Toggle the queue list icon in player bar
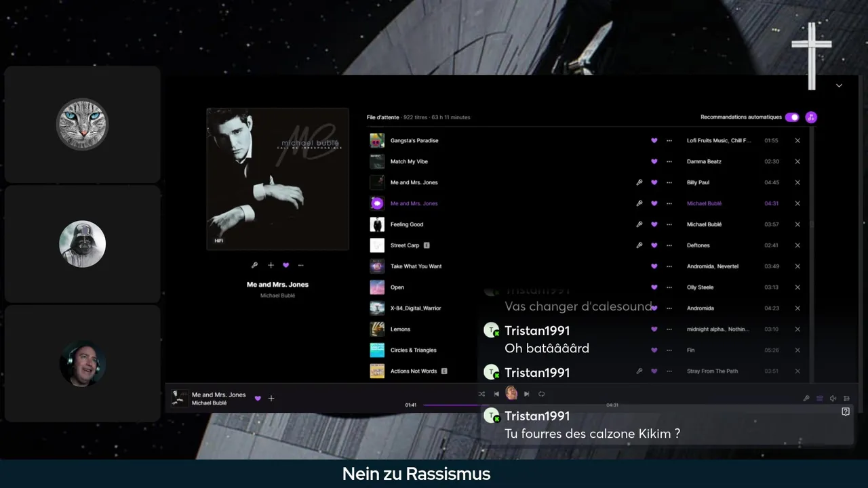The image size is (868, 488). click(x=846, y=399)
